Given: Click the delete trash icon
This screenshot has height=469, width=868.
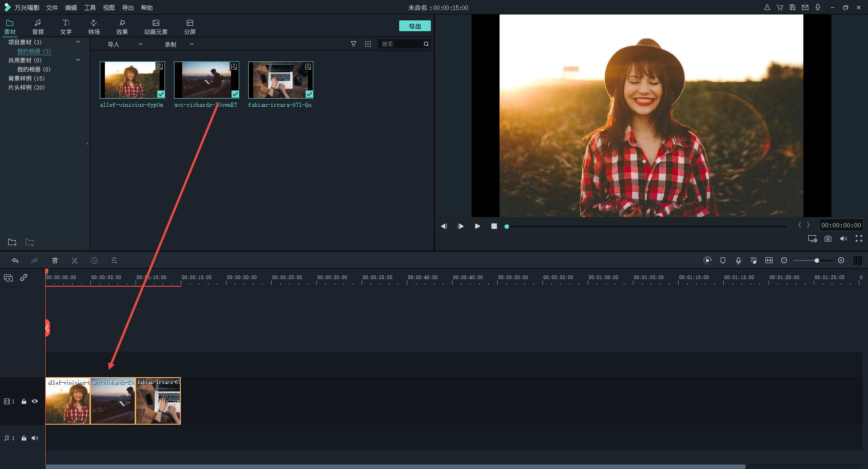Looking at the screenshot, I should [x=55, y=261].
